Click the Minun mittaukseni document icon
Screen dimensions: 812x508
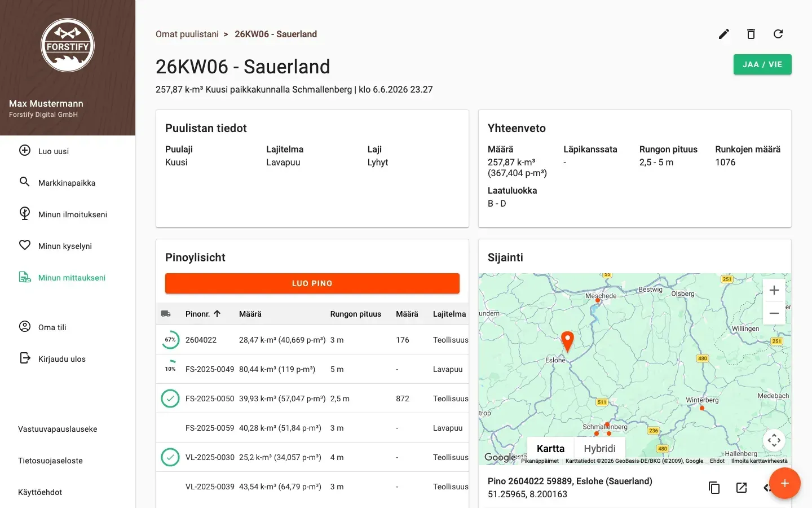(x=25, y=277)
